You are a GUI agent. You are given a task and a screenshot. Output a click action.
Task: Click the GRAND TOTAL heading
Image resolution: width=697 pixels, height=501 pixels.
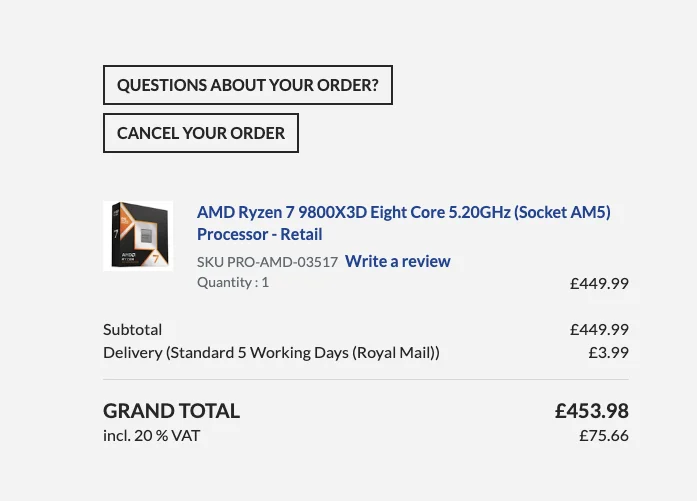[x=172, y=411]
